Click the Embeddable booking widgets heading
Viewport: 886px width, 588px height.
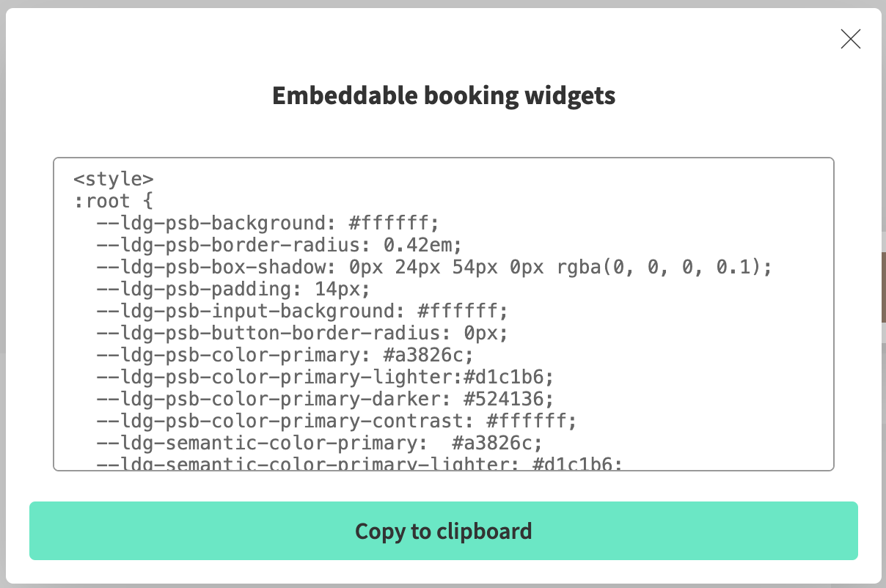[443, 95]
